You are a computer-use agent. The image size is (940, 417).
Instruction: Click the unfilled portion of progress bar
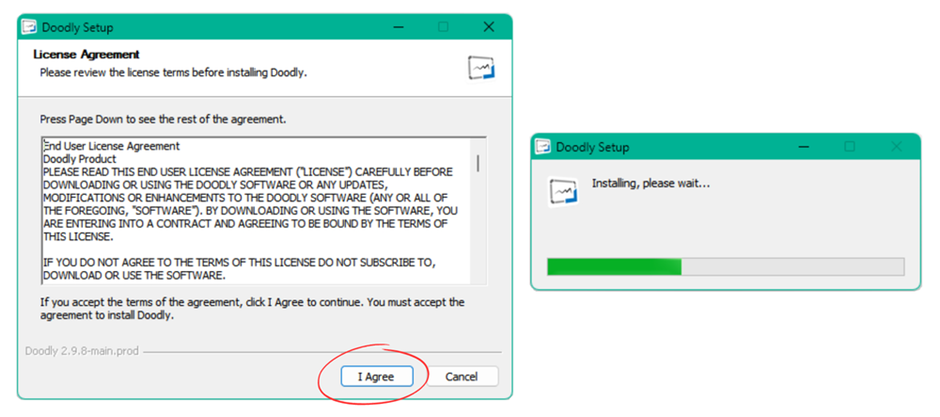[792, 267]
